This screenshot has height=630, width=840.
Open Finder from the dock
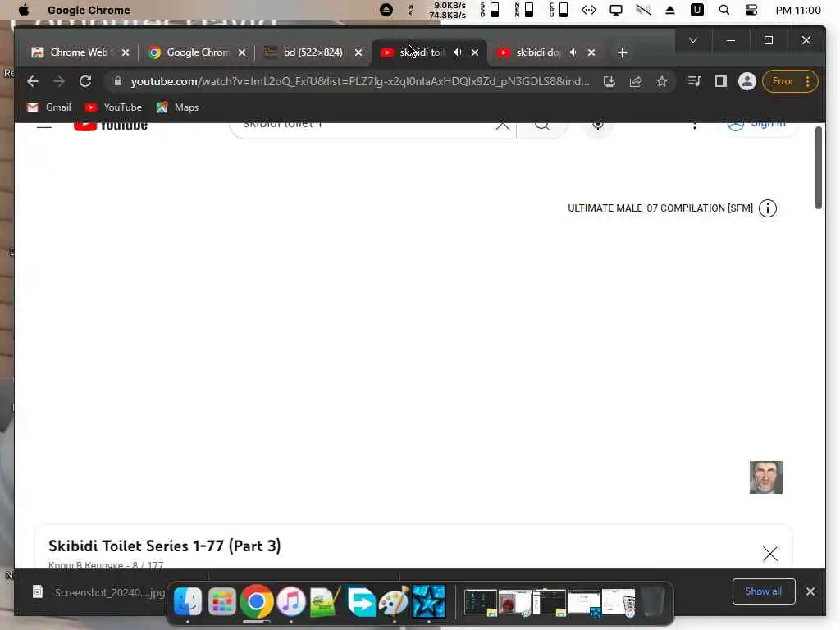188,601
